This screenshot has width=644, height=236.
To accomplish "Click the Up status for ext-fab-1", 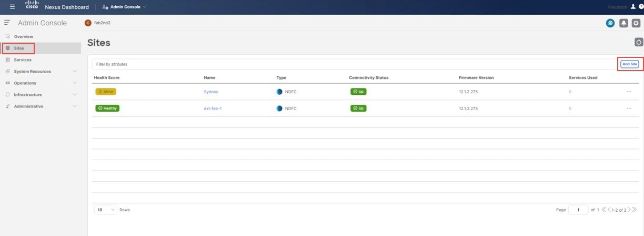I will point(358,108).
